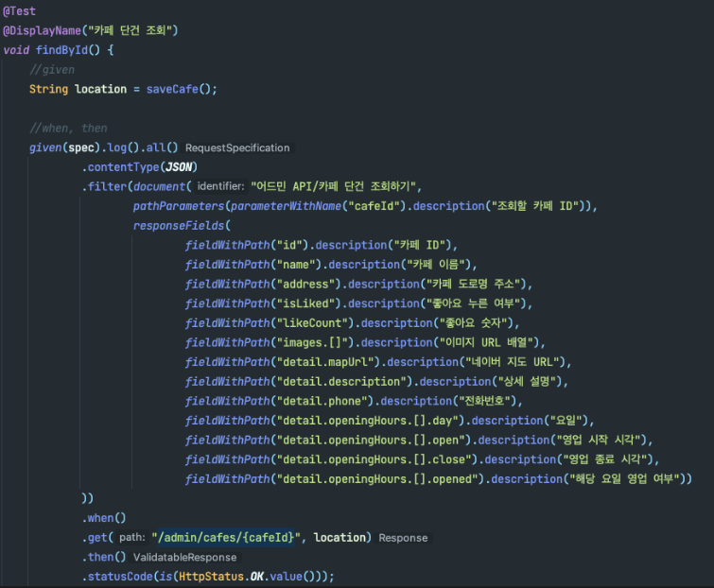Click the "isLiked" field path string
The height and width of the screenshot is (588, 714).
[308, 304]
